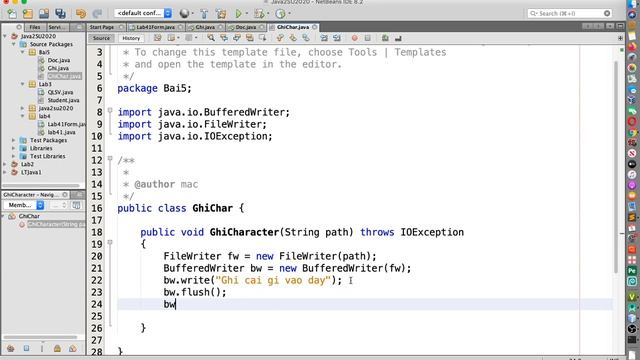The height and width of the screenshot is (360, 640).
Task: Toggle Show Non-Public Members lock filter
Action: [x=57, y=349]
